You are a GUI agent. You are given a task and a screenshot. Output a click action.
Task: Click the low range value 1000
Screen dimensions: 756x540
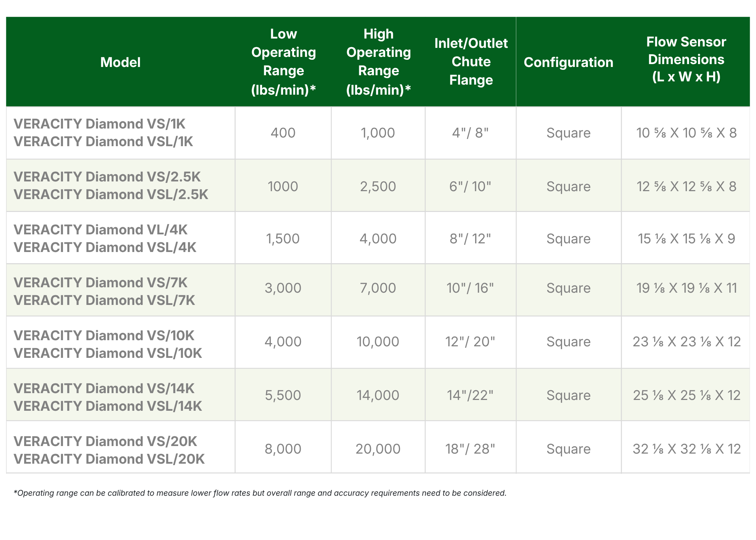[283, 186]
